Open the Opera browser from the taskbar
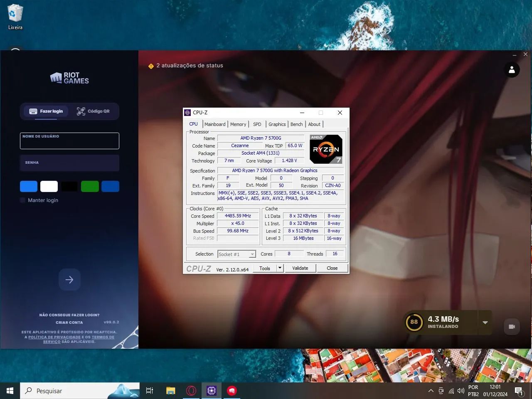The height and width of the screenshot is (399, 532). (x=191, y=391)
